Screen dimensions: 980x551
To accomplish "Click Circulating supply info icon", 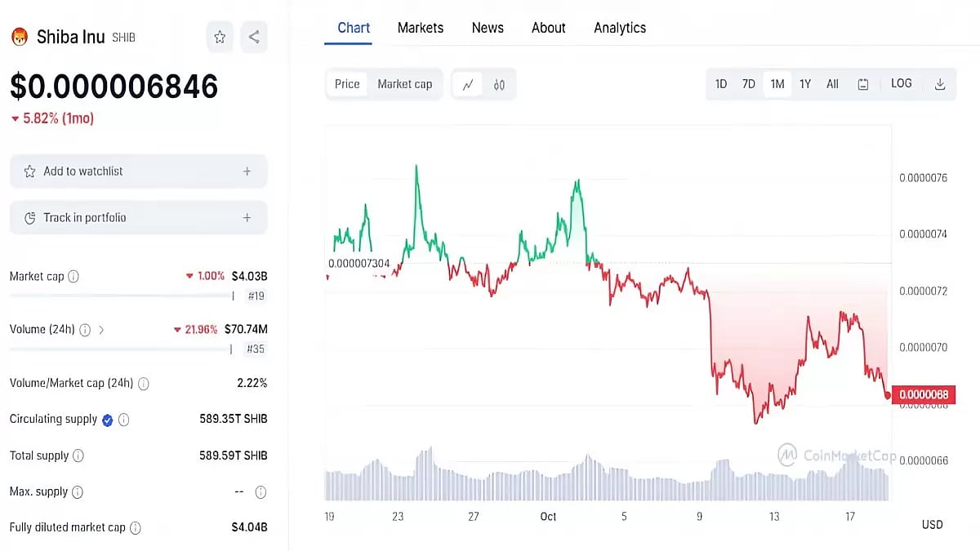I will coord(124,420).
